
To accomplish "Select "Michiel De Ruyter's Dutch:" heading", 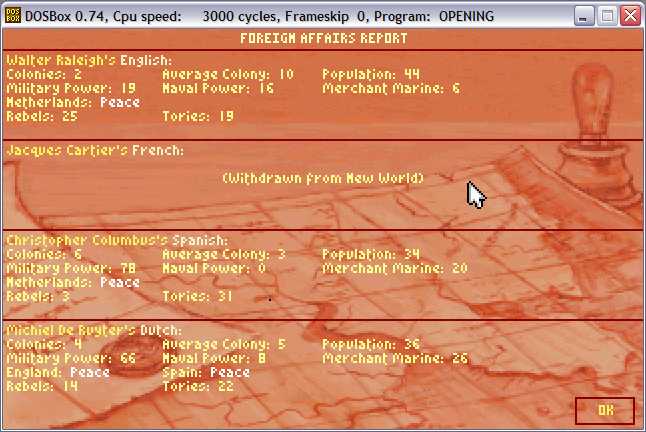I will pos(94,330).
